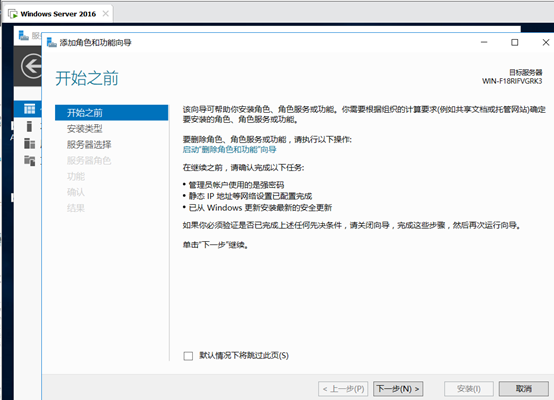Image resolution: width=554 pixels, height=400 pixels.
Task: Select '服务器选择' wizard step
Action: coord(89,145)
